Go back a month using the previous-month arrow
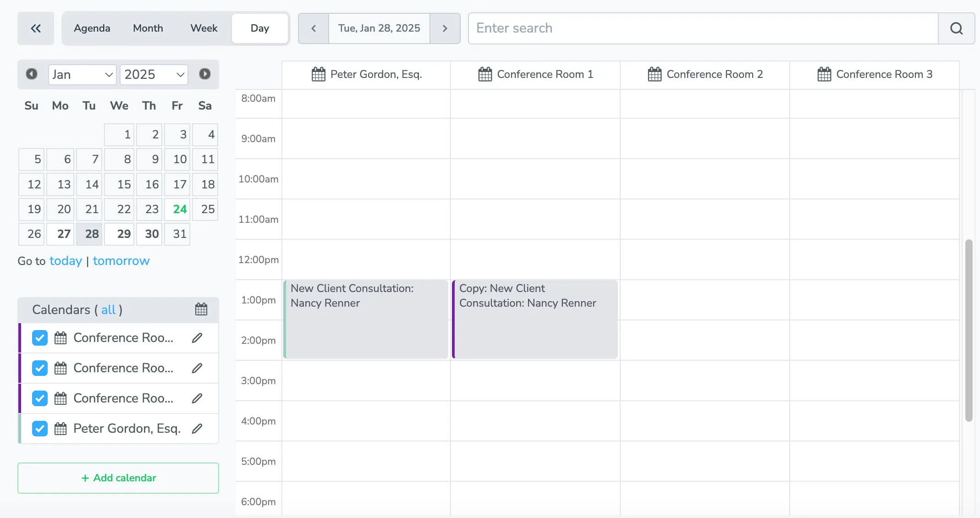This screenshot has height=518, width=980. coord(31,74)
